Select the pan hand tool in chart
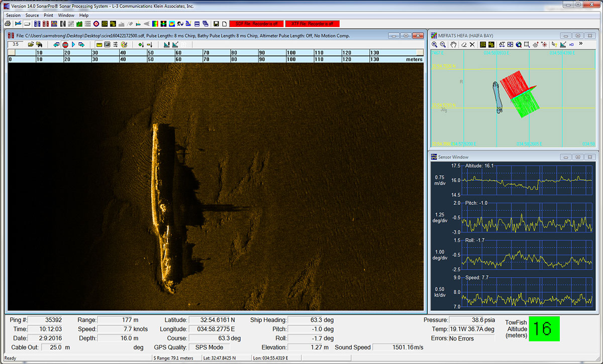Screen dimensions: 603x364 [x=453, y=45]
